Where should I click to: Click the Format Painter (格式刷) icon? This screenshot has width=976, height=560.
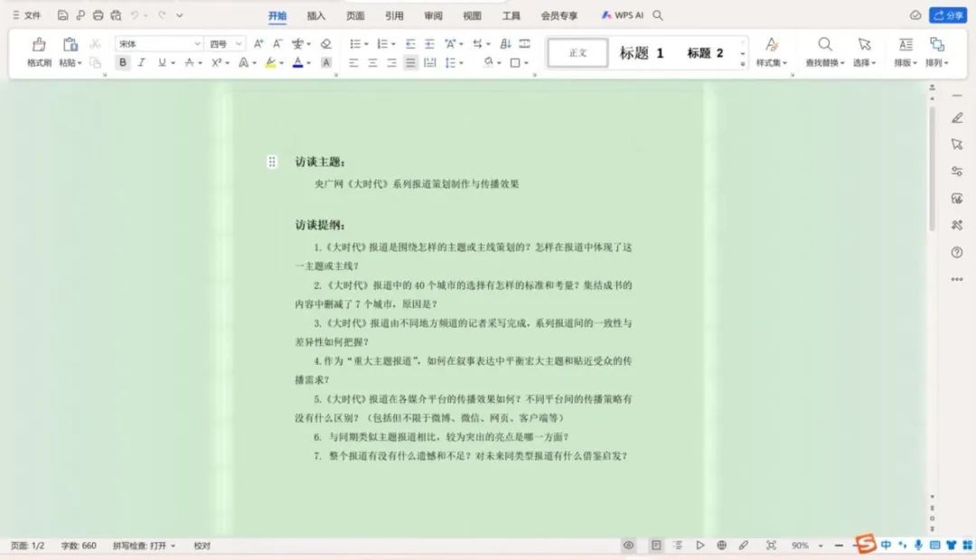pos(39,45)
